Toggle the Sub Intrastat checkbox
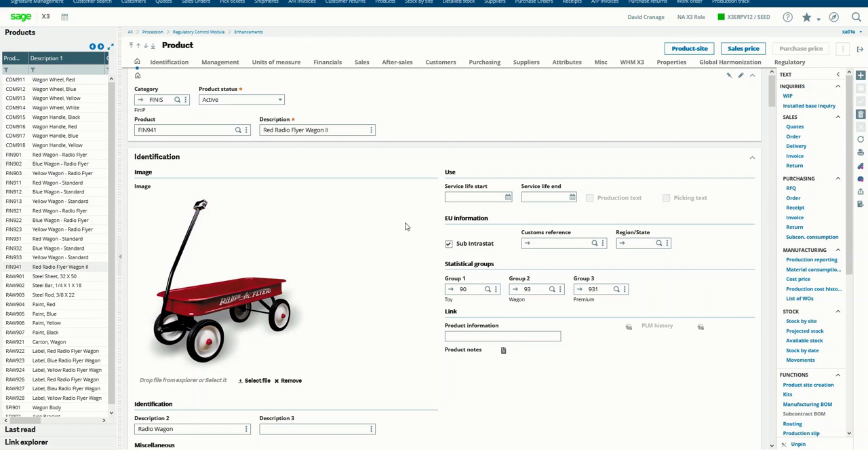This screenshot has width=868, height=450. pyautogui.click(x=448, y=244)
